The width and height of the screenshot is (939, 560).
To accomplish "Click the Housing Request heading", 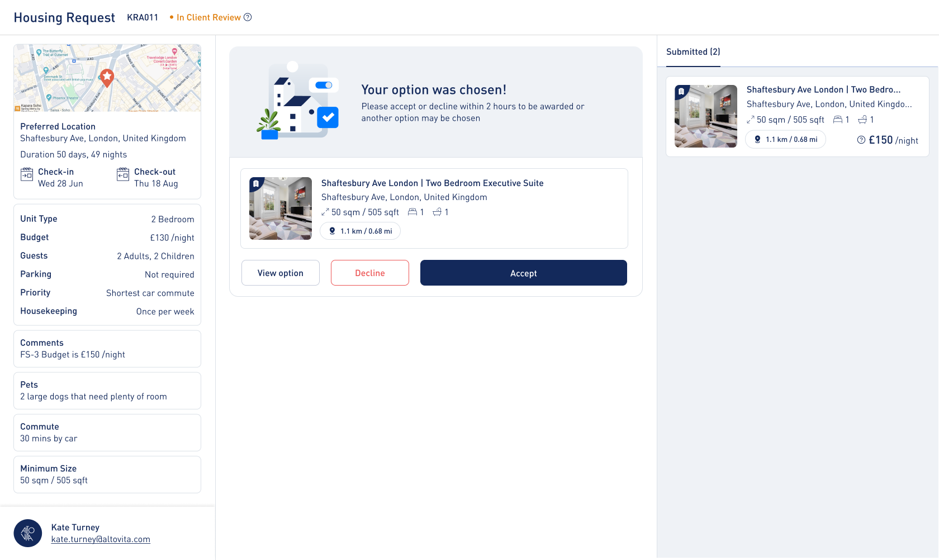I will coord(64,18).
